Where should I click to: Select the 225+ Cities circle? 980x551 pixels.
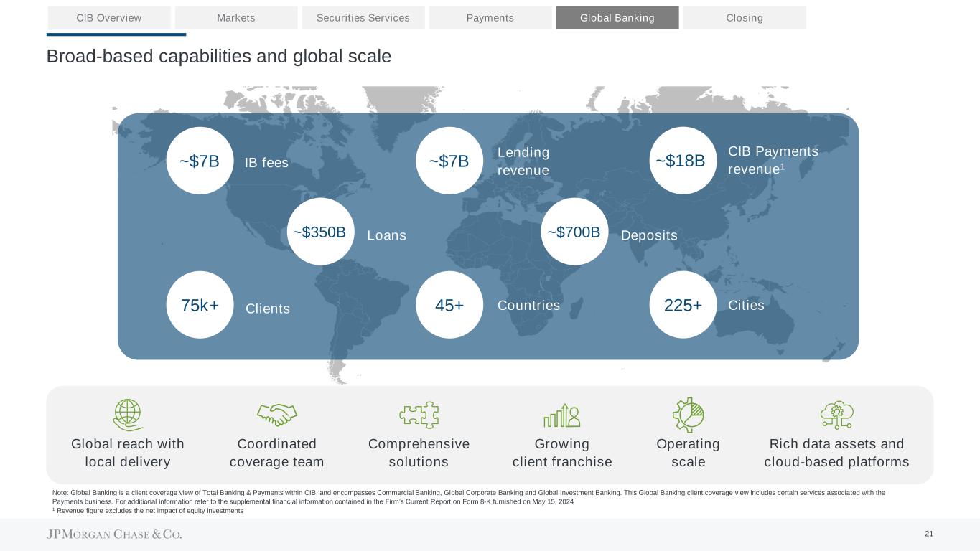point(683,305)
